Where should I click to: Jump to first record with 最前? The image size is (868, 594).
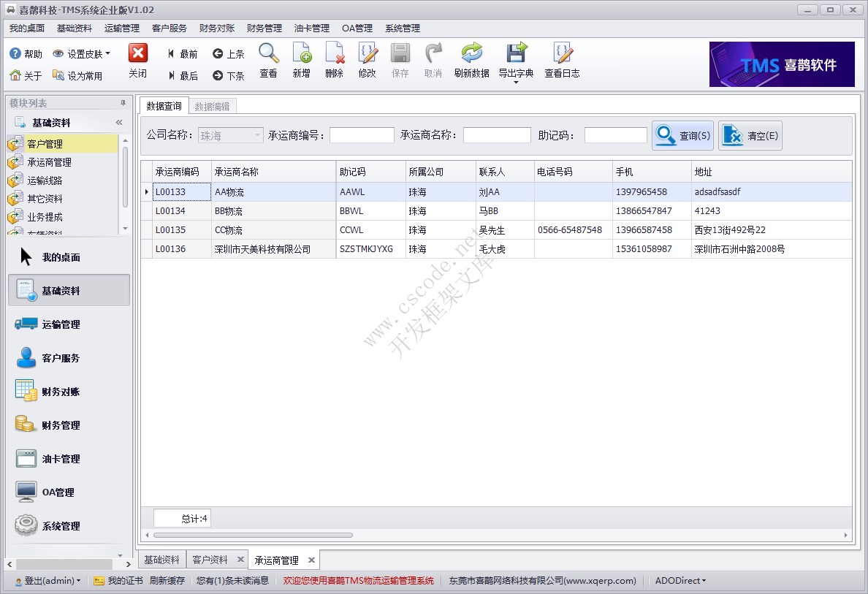(183, 53)
